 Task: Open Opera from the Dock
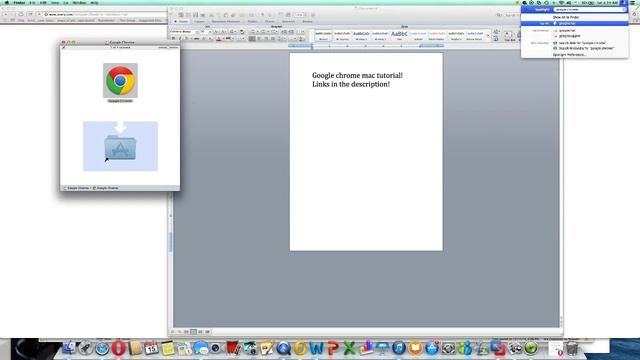(x=118, y=348)
